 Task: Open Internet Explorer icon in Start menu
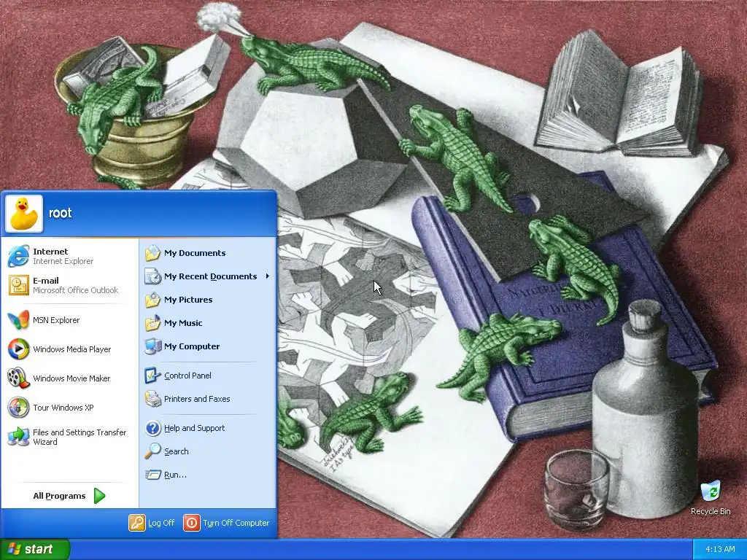pos(18,256)
